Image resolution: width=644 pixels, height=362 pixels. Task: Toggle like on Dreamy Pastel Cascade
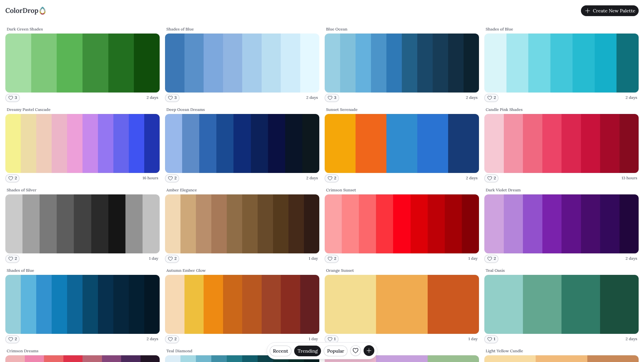(12, 178)
